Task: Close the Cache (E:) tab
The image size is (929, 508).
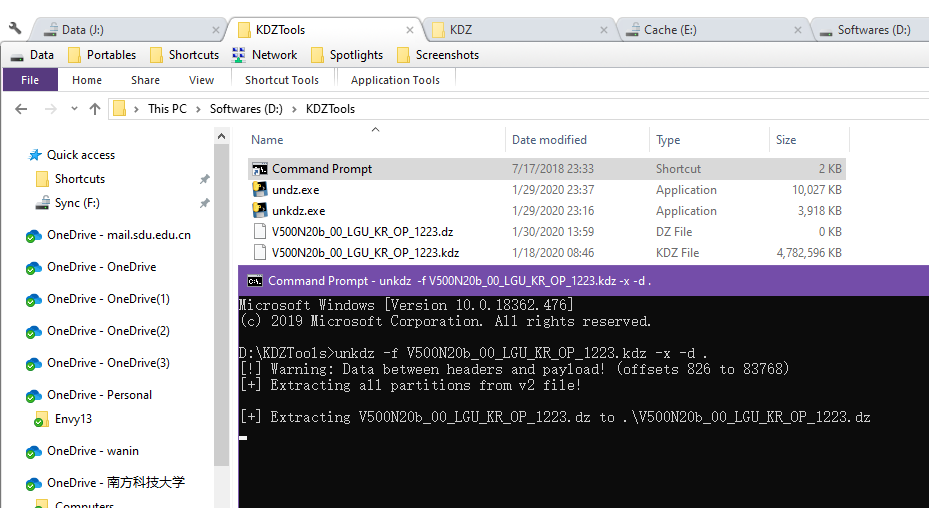Action: [798, 30]
